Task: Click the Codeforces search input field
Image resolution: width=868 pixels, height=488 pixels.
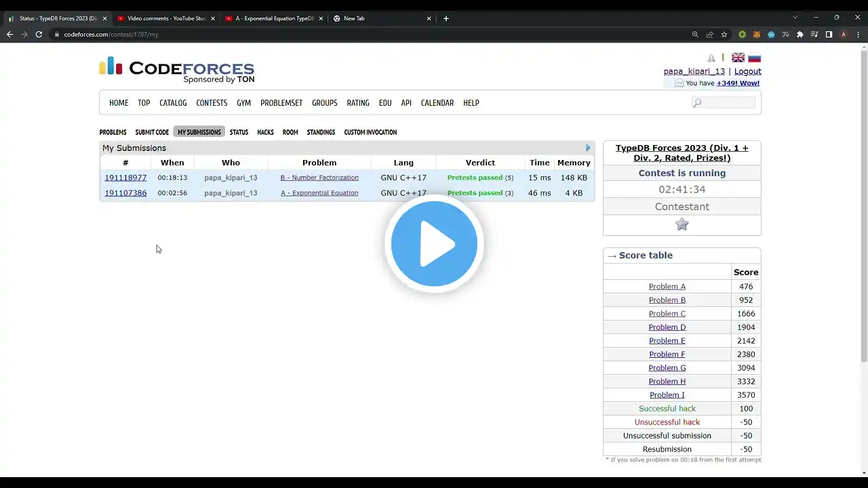Action: pyautogui.click(x=724, y=103)
